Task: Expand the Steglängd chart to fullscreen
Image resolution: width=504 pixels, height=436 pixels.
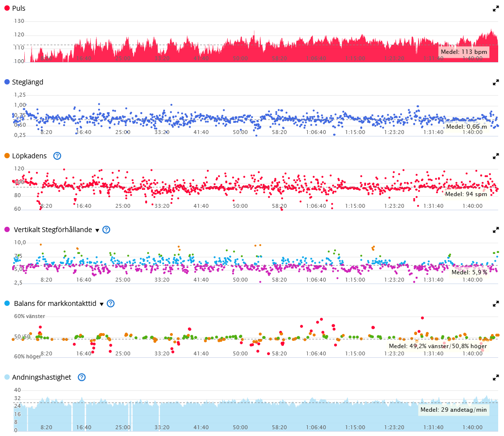Action: (496, 83)
